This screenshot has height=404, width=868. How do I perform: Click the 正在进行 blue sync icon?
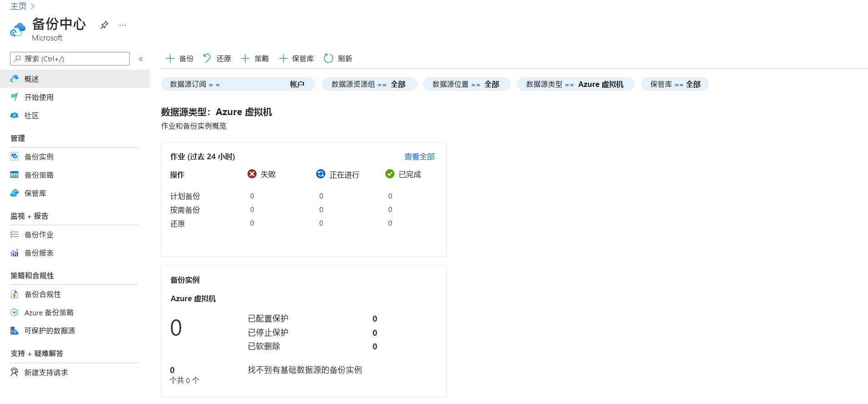pos(321,174)
